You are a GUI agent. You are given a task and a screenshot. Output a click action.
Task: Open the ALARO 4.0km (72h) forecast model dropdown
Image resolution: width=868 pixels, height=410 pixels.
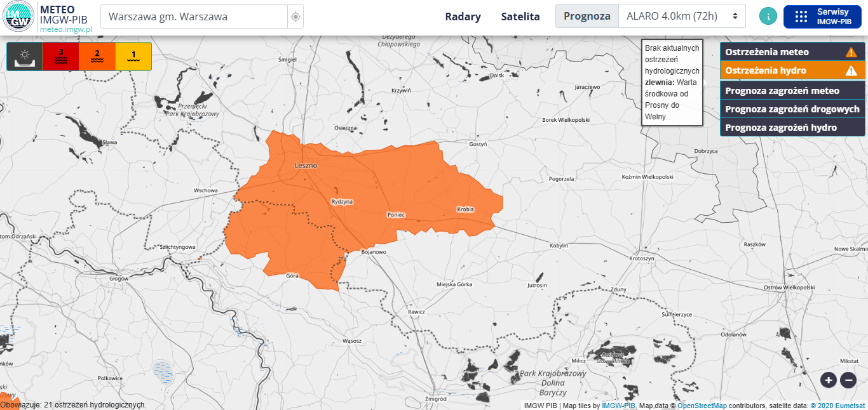click(x=682, y=17)
